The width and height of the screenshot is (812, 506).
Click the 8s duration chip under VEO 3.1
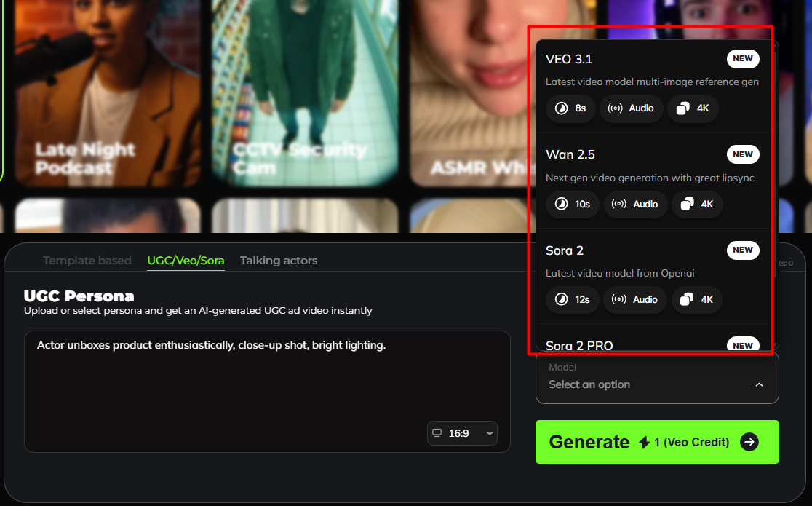(570, 108)
